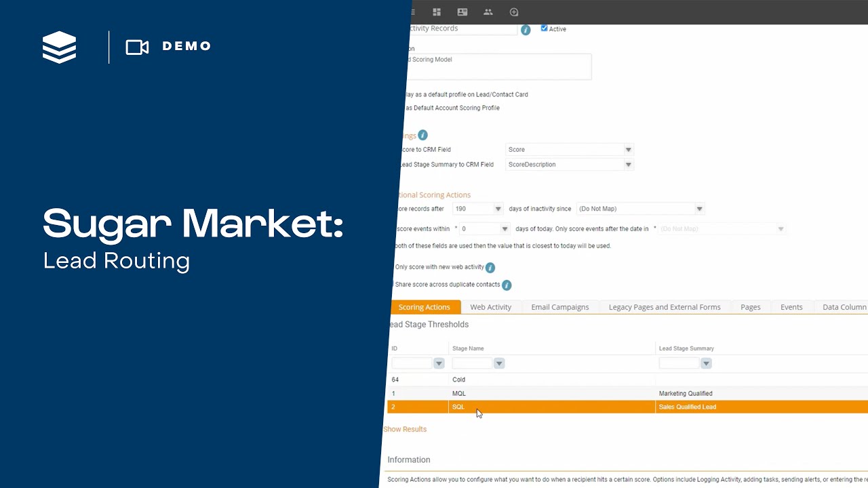This screenshot has width=868, height=488.
Task: Click the circled plus icon in top bar
Action: coord(514,12)
